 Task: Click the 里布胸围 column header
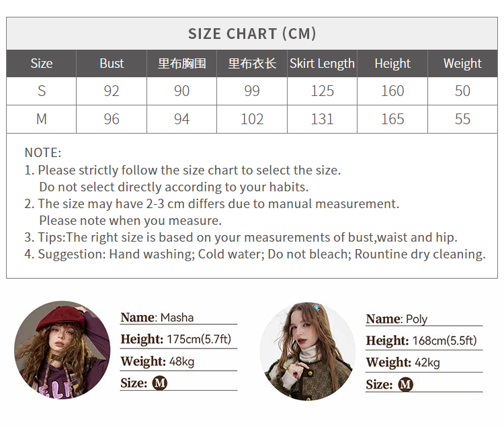coord(182,63)
